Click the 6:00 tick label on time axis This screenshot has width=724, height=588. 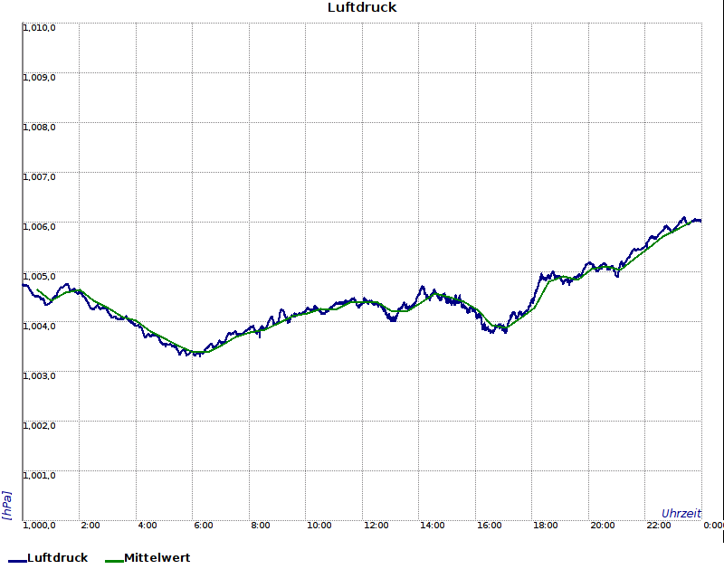pyautogui.click(x=204, y=525)
